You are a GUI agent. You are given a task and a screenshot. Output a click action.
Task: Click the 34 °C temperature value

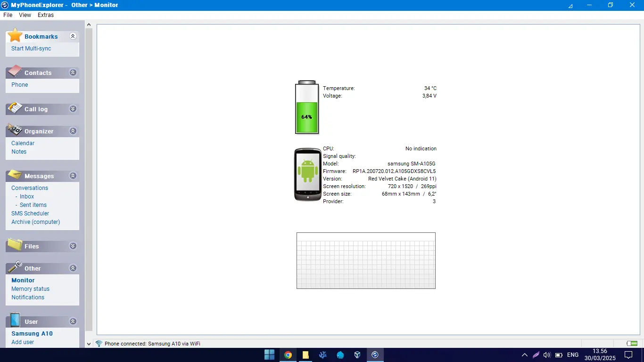(430, 88)
